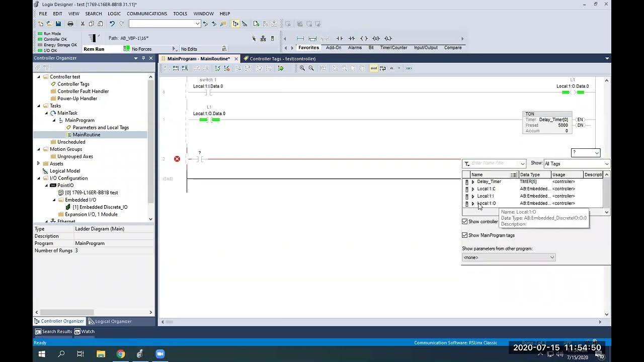Click the Windows Start button
644x362 pixels.
click(x=42, y=354)
